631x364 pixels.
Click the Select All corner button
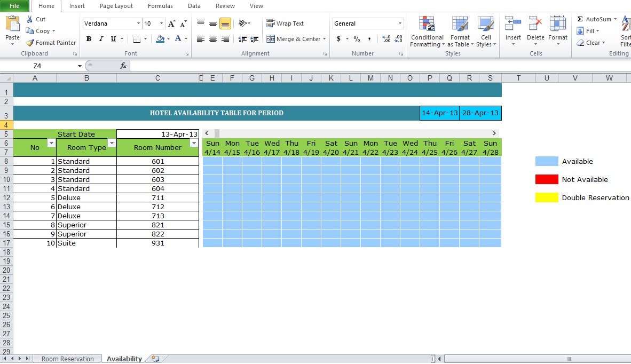pos(6,78)
